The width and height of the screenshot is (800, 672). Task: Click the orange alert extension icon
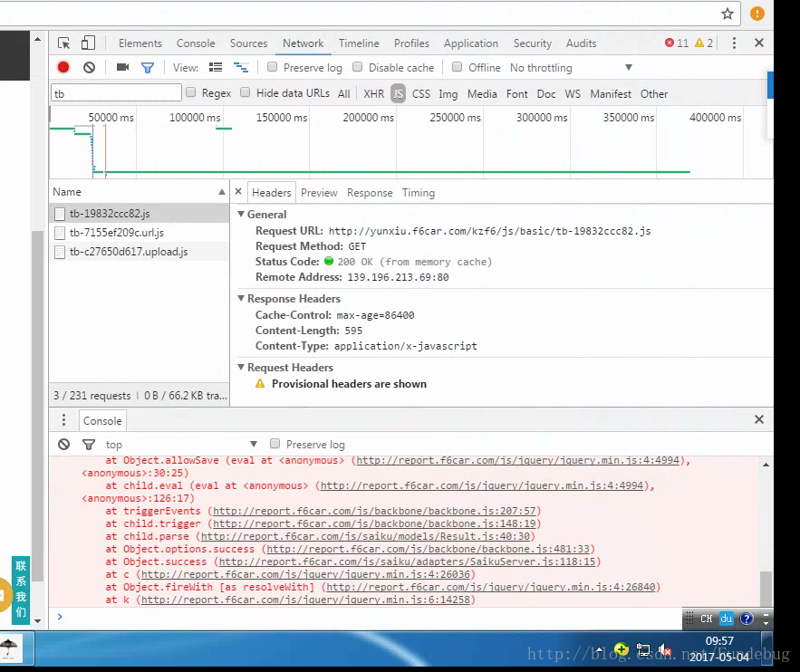757,14
